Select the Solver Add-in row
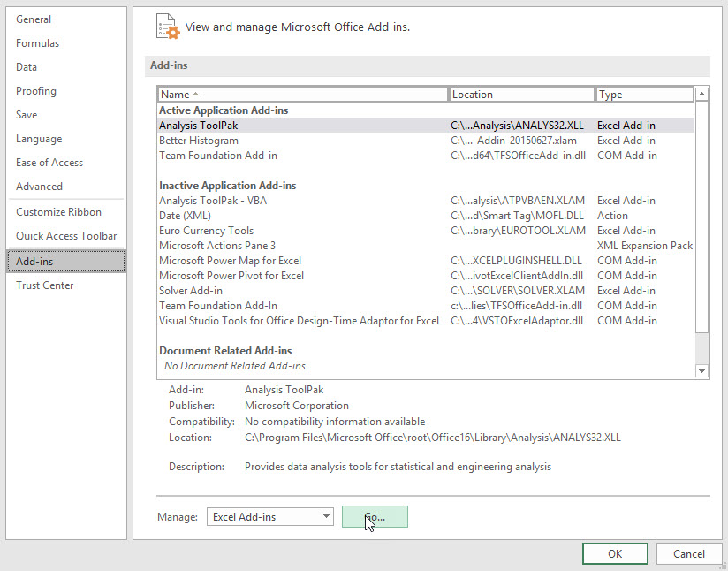The image size is (728, 571). [426, 291]
